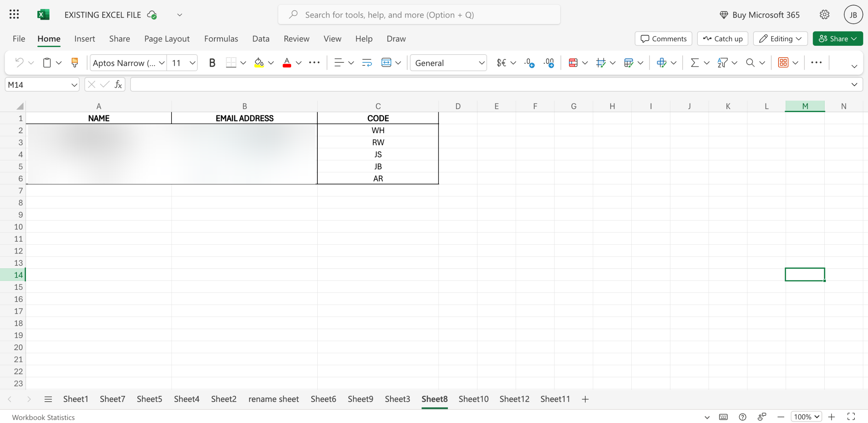This screenshot has height=423, width=868.
Task: Toggle Bold formatting
Action: (212, 63)
